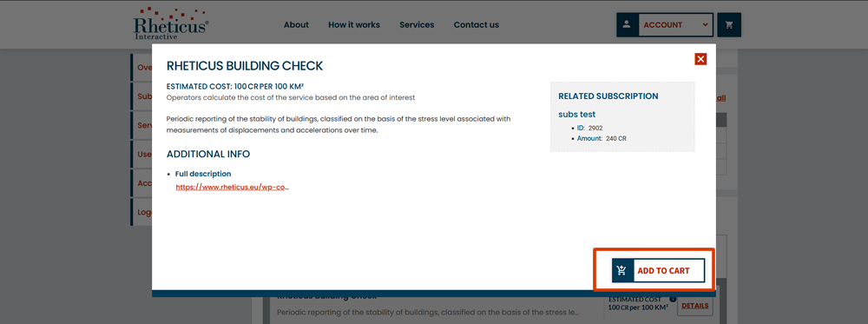
Task: Open the rheticus.eu full description link
Action: [x=233, y=188]
